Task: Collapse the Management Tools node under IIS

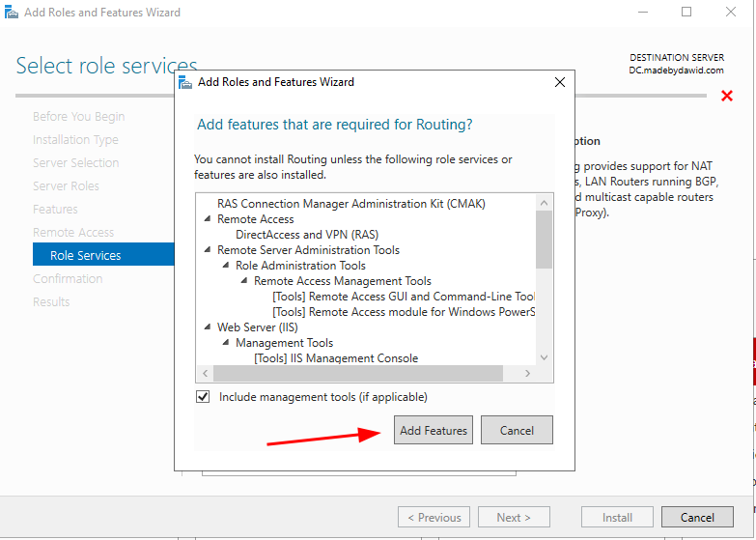Action: click(226, 343)
